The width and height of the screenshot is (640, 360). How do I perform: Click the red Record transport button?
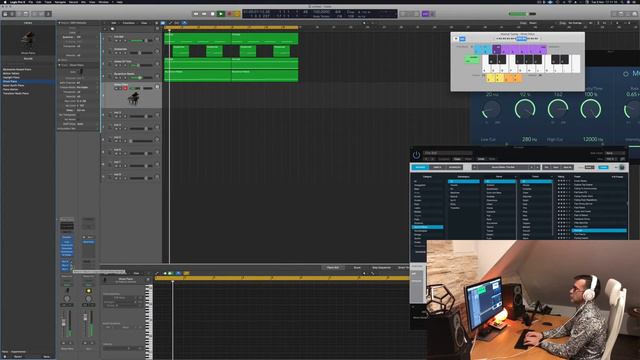(229, 14)
